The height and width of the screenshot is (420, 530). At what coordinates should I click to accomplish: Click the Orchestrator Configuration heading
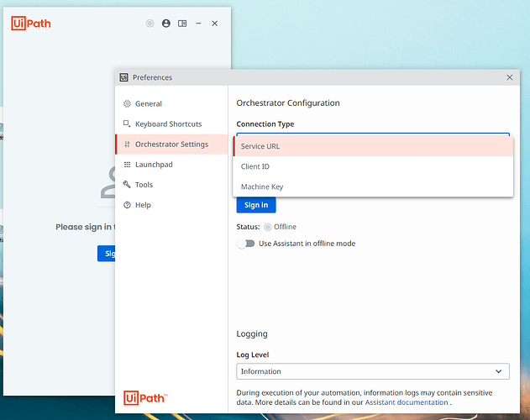tap(288, 103)
